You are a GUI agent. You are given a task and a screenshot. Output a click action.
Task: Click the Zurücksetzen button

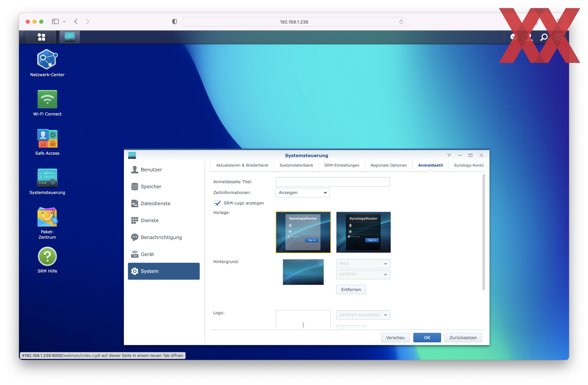463,337
